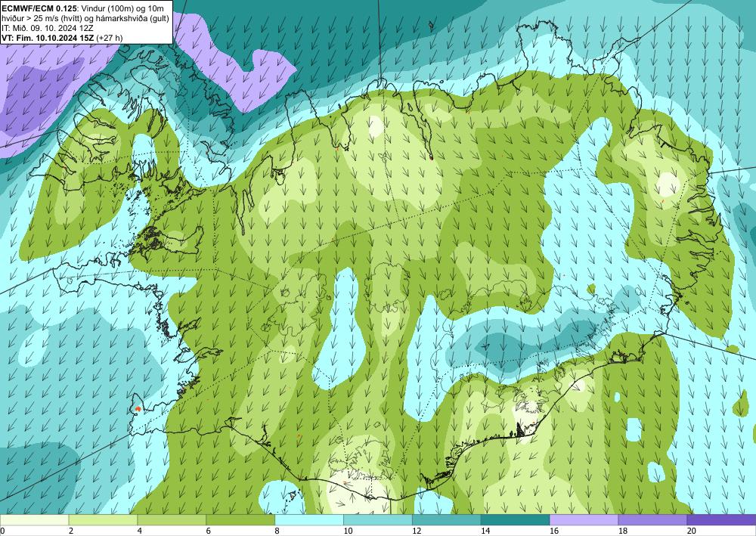Click the 'hviður > 25 m/s (hvítt)' description line
This screenshot has width=756, height=536.
click(x=43, y=18)
